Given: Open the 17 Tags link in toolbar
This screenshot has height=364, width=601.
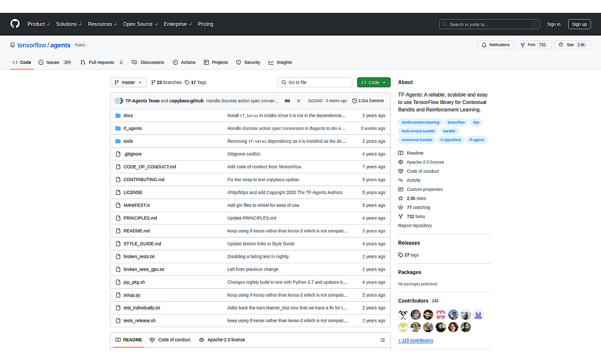Looking at the screenshot, I should (x=196, y=82).
